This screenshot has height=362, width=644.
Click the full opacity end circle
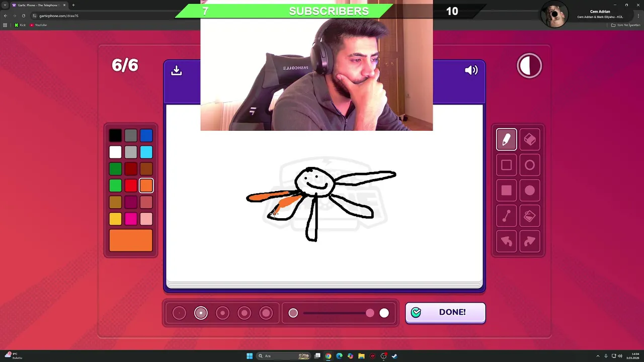point(384,313)
